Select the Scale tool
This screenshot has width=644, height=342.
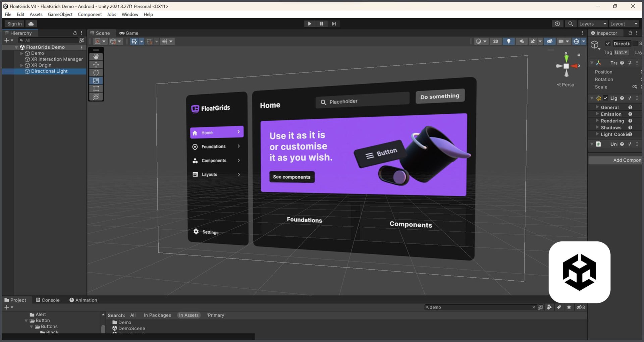[96, 81]
